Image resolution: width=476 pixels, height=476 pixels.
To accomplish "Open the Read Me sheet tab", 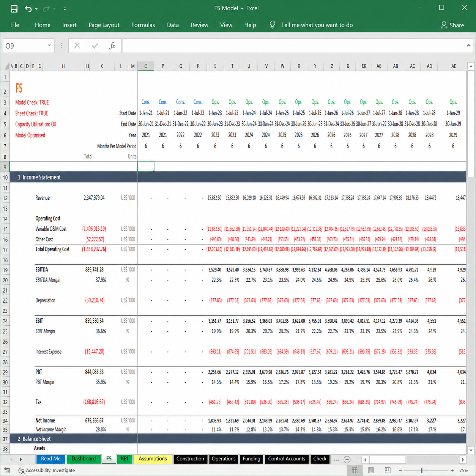I will [x=50, y=459].
